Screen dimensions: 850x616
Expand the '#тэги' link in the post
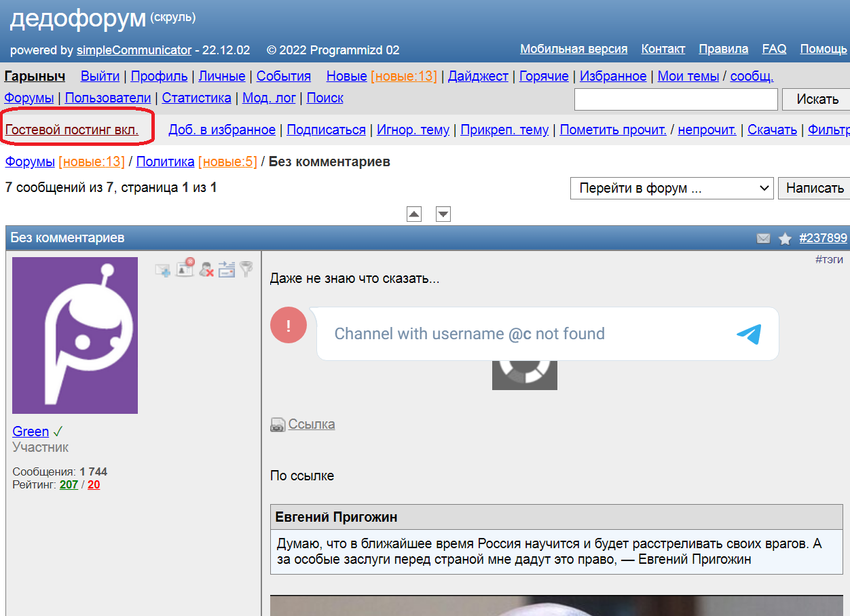coord(829,259)
